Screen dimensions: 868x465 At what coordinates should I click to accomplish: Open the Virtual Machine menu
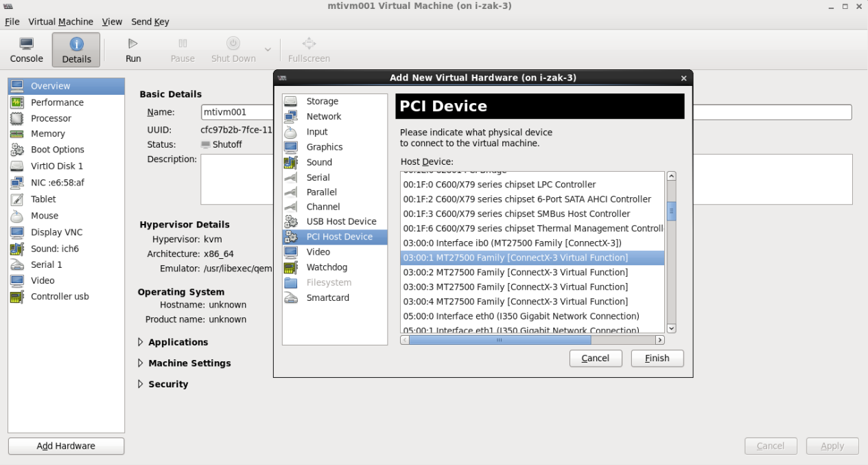(60, 21)
